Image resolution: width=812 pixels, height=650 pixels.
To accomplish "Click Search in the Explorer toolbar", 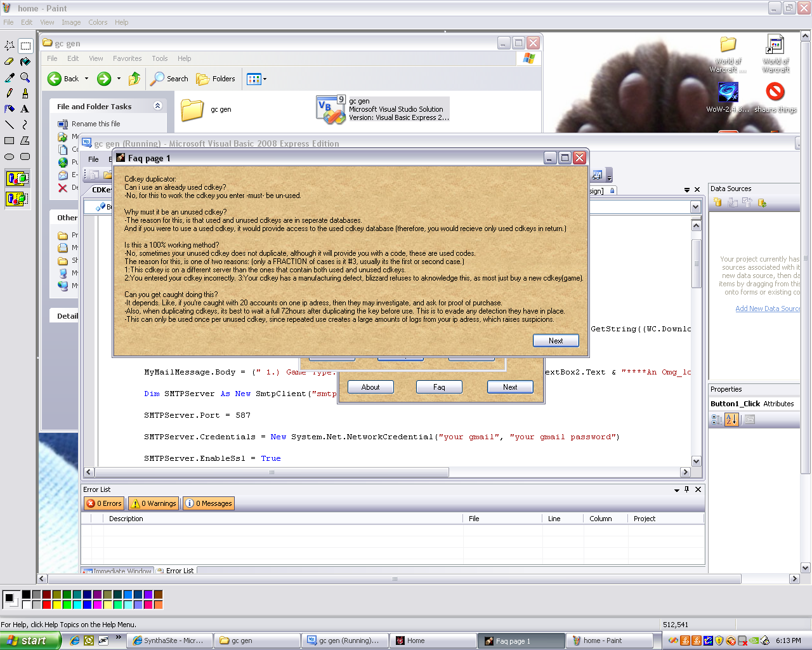I will tap(169, 79).
